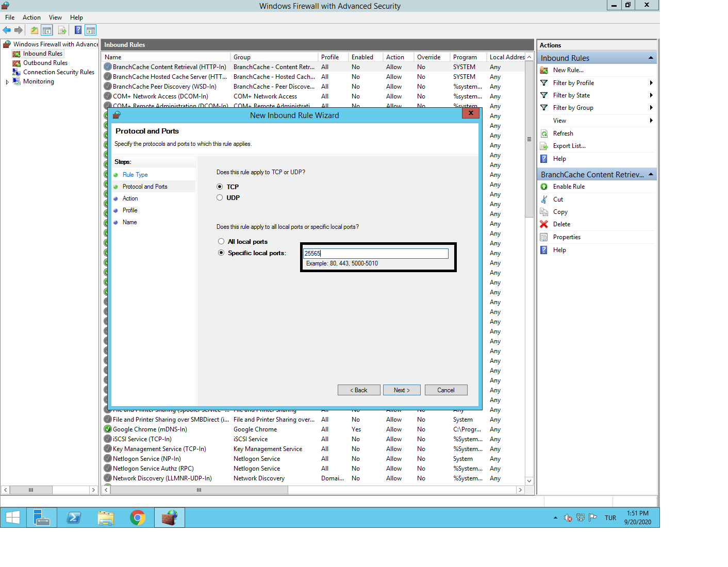The width and height of the screenshot is (728, 567).
Task: Click the Properties icon in Actions pane
Action: (544, 237)
